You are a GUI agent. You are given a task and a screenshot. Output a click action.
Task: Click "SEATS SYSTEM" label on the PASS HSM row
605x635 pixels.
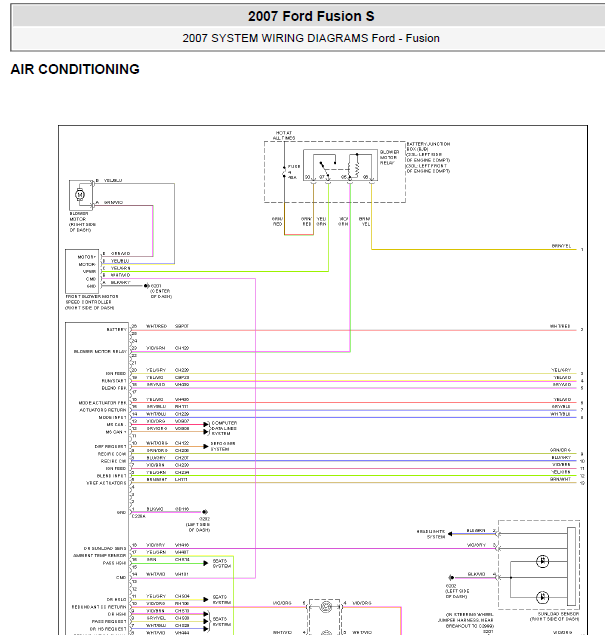(222, 563)
